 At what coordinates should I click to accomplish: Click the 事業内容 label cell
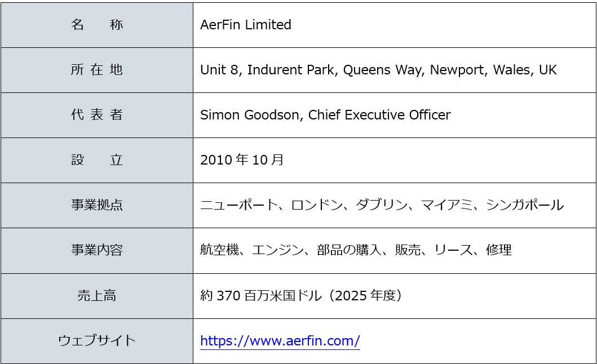click(97, 251)
